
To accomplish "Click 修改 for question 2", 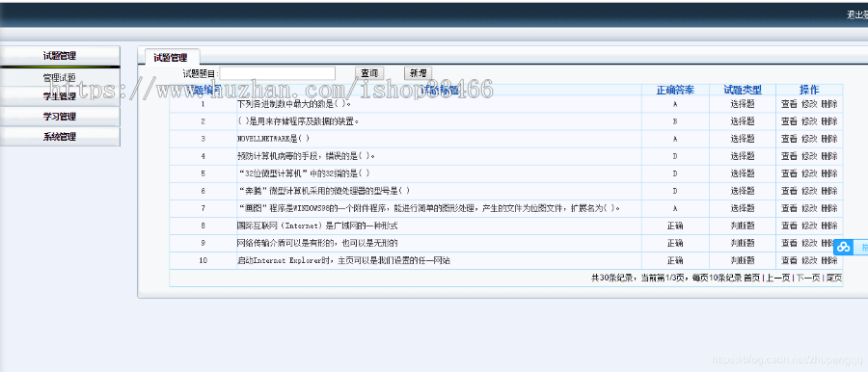I will 809,121.
